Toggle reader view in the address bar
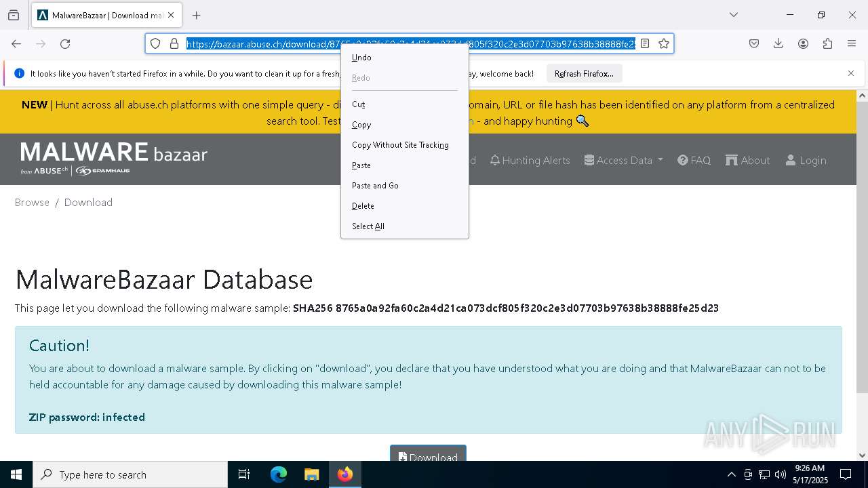Screen dimensions: 868x488 pyautogui.click(x=645, y=43)
